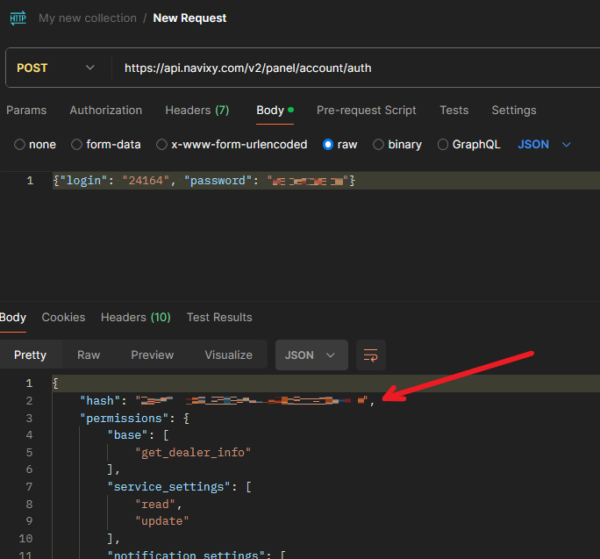Open My new collection breadcrumb
Viewport: 600px width, 559px height.
pos(88,18)
